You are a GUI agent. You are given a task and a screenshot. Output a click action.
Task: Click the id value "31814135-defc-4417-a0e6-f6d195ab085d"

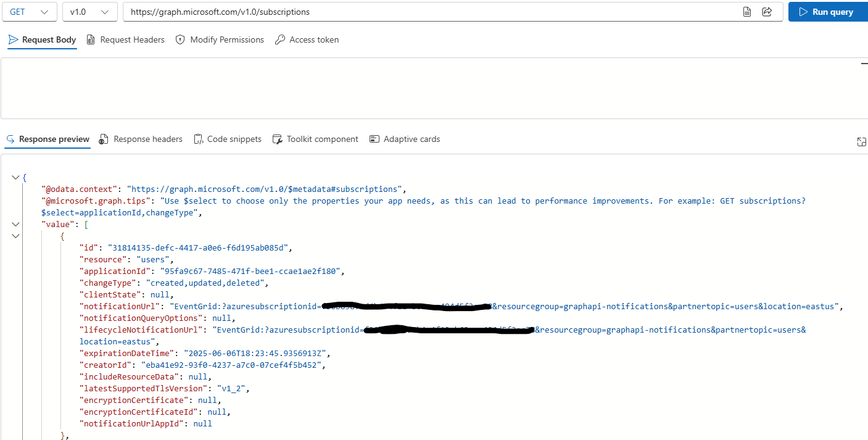[x=199, y=247]
